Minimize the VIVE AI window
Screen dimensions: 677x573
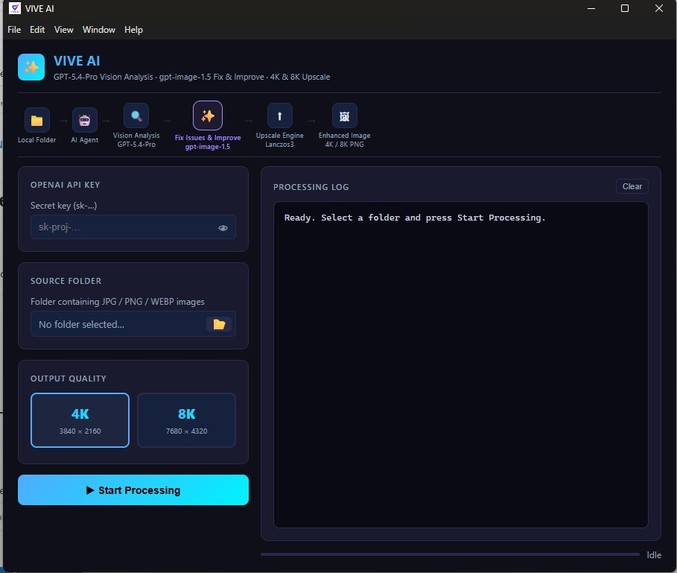point(591,8)
